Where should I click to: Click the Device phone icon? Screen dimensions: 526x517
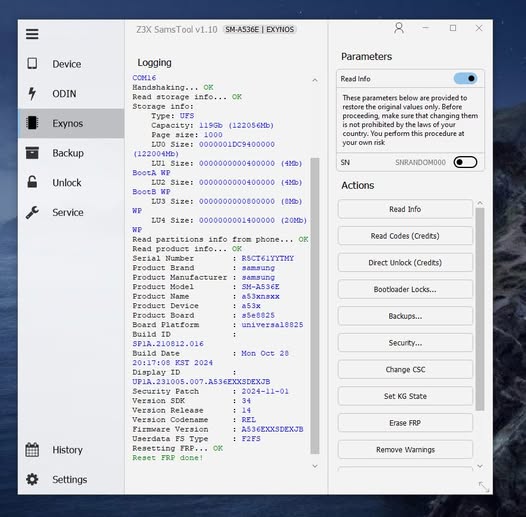(32, 63)
